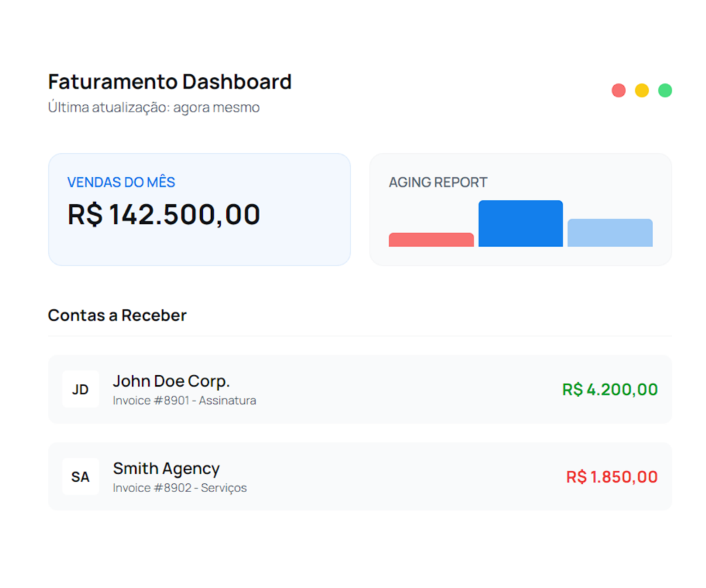Click the Contas a Receber heading
The width and height of the screenshot is (706, 588).
click(x=117, y=316)
